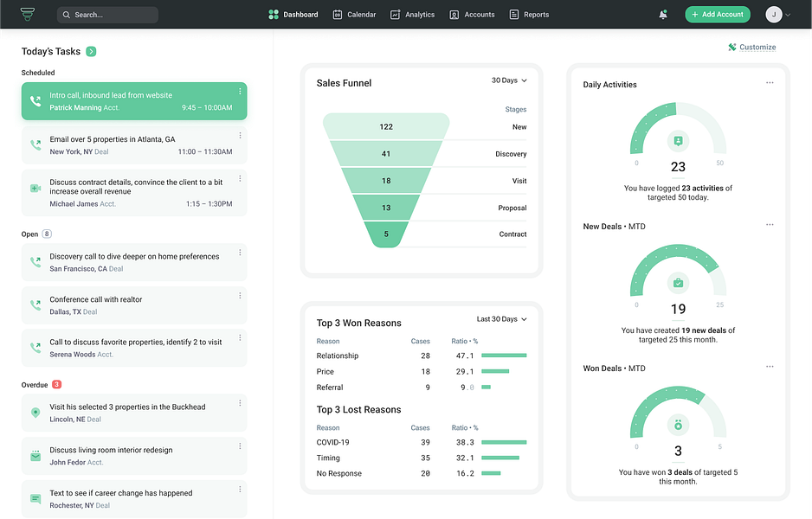Switch to the Analytics section

click(412, 14)
